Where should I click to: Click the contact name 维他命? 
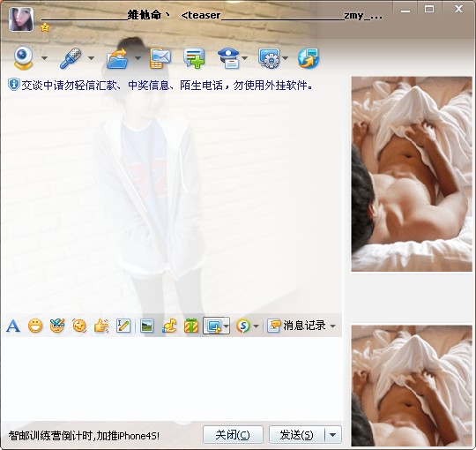(145, 15)
